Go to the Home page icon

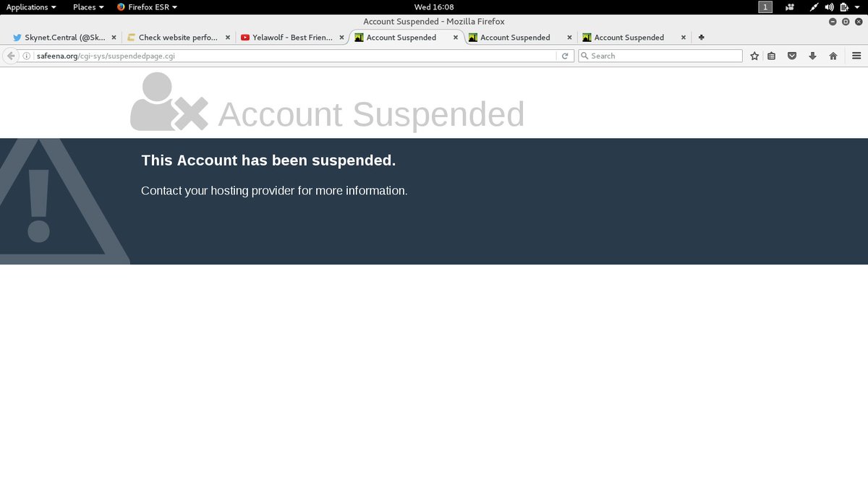[833, 56]
